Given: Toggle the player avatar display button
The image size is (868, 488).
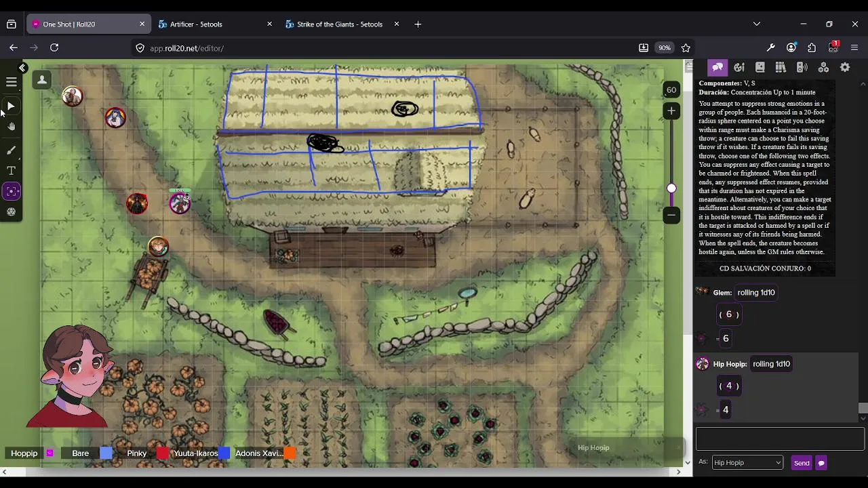Looking at the screenshot, I should pos(42,80).
